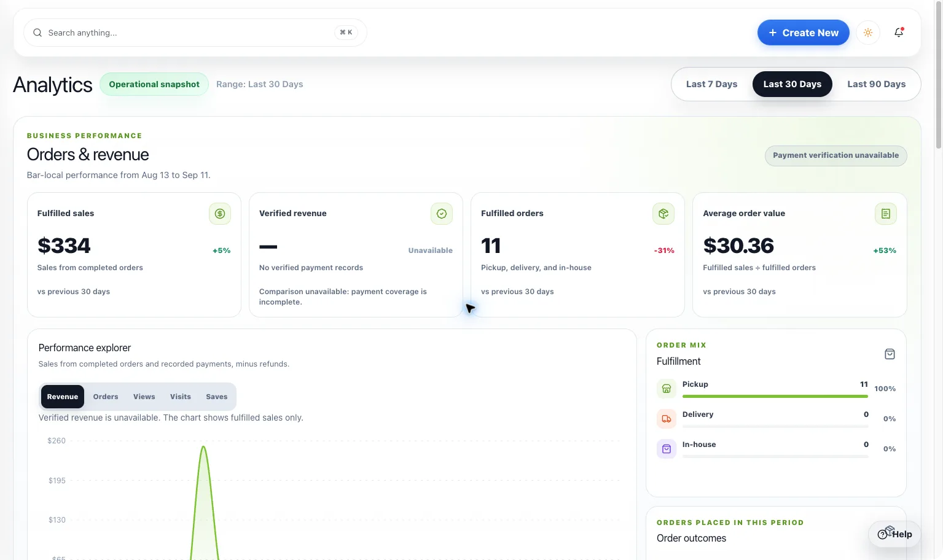The height and width of the screenshot is (560, 943).
Task: Select Last 90 Days range
Action: click(x=877, y=84)
